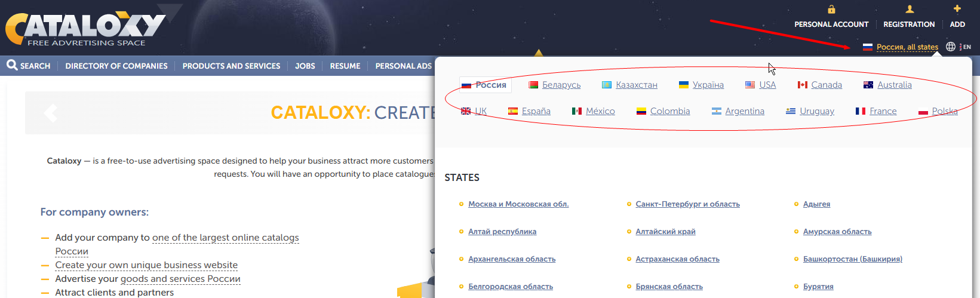Image resolution: width=980 pixels, height=298 pixels.
Task: Choose Астраханская область state
Action: click(x=677, y=259)
